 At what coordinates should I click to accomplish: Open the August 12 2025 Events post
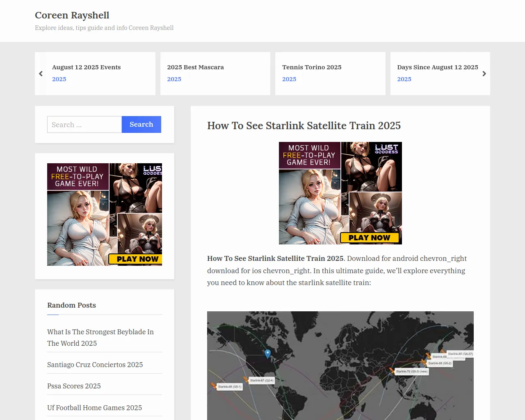click(86, 67)
